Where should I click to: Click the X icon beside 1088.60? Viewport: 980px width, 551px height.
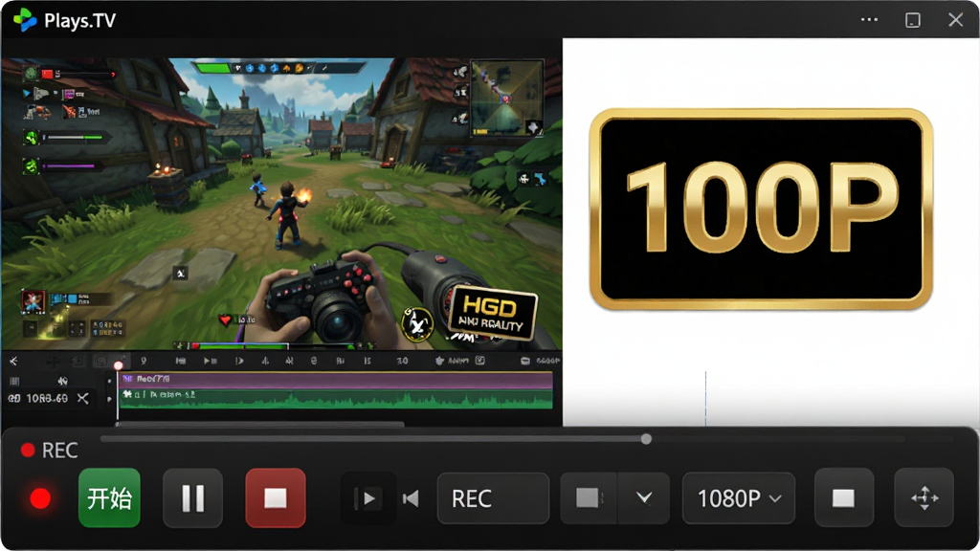(82, 398)
